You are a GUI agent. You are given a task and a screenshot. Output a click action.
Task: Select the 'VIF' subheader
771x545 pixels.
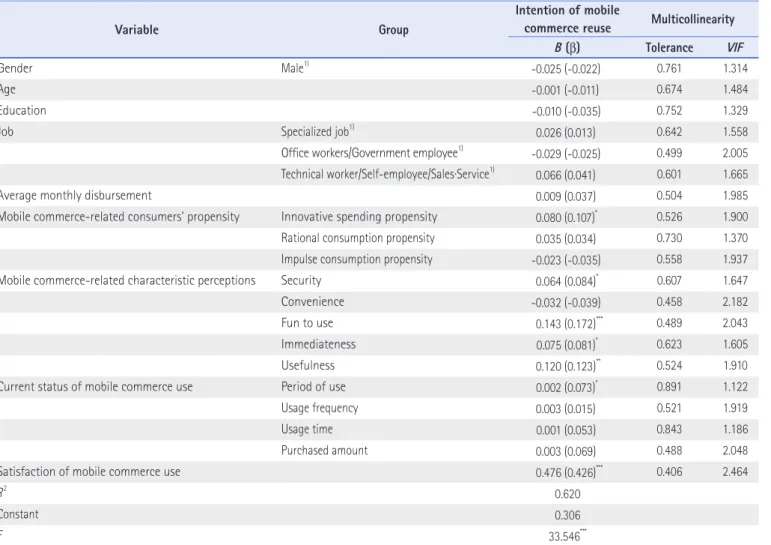[735, 48]
